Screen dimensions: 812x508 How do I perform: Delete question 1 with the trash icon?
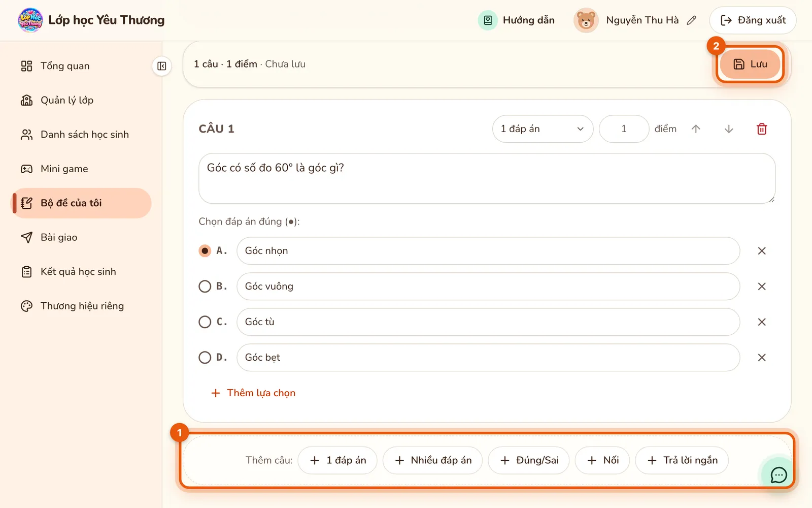pyautogui.click(x=762, y=129)
